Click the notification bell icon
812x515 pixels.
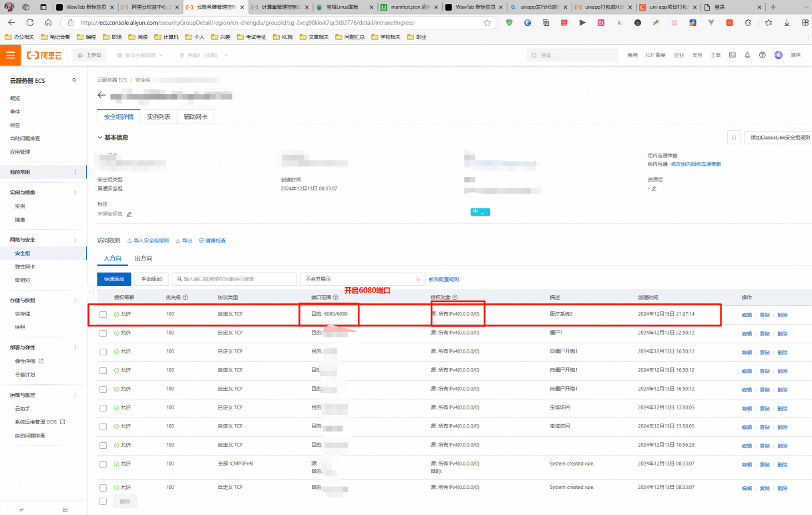point(747,55)
